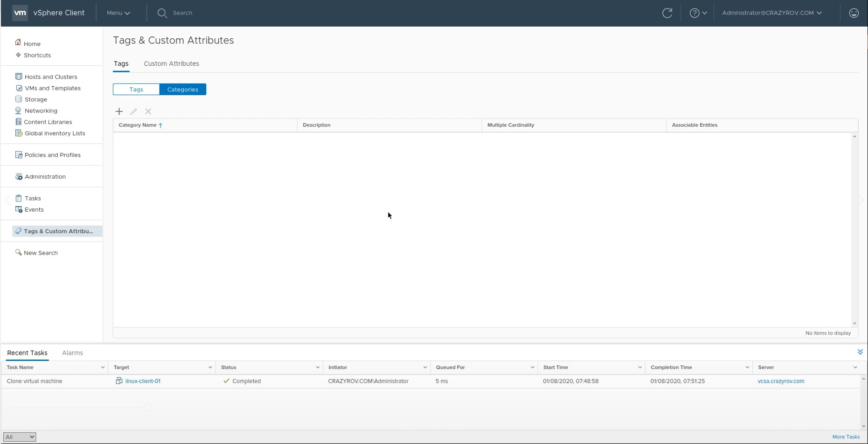The height and width of the screenshot is (444, 868).
Task: Click the delete X icon
Action: [x=148, y=111]
